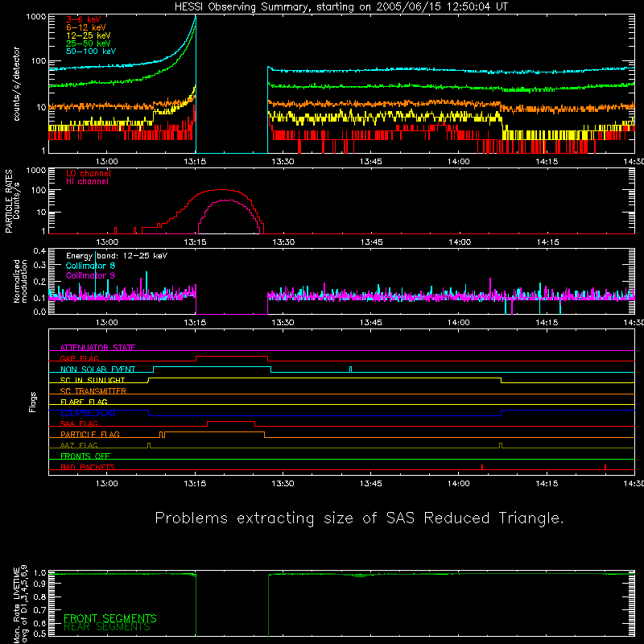Click the LO channel particle rate peak

click(x=221, y=189)
